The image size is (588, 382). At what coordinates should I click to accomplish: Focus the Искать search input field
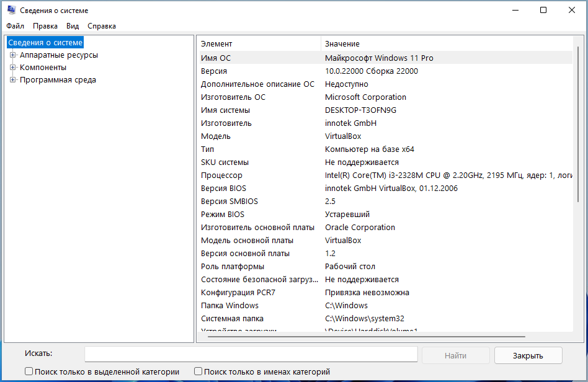[x=251, y=354]
